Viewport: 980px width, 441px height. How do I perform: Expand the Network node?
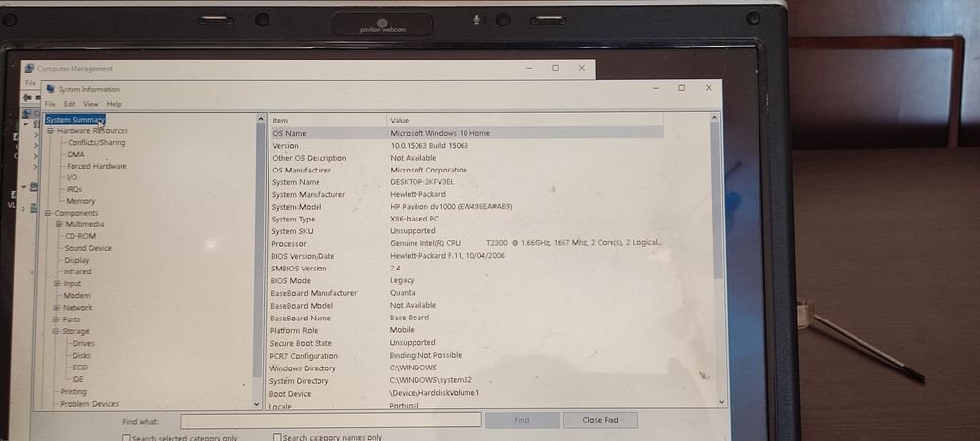(56, 308)
